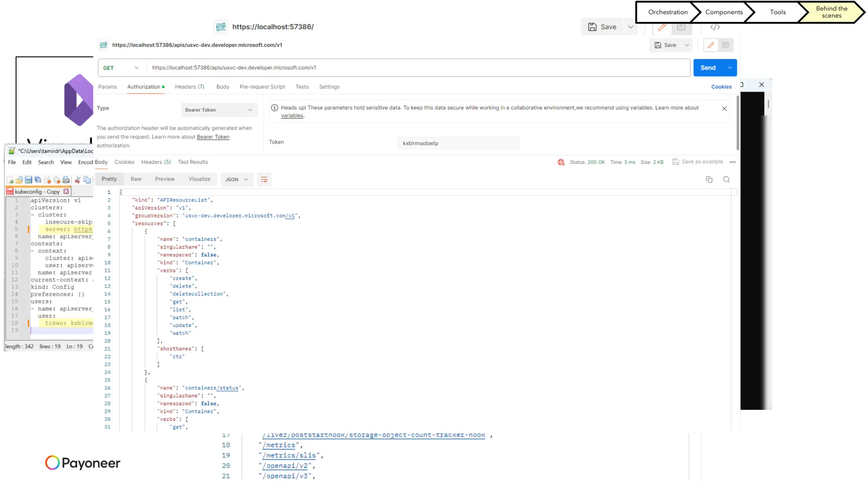
Task: Select the kubeconfig - Copy tab
Action: click(37, 192)
